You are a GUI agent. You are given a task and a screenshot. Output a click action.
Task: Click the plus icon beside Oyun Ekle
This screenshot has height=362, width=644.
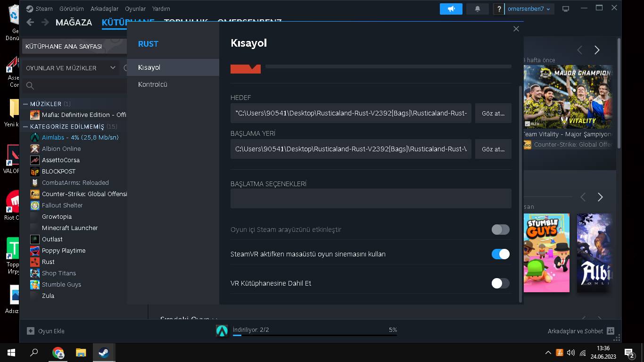pos(31,331)
